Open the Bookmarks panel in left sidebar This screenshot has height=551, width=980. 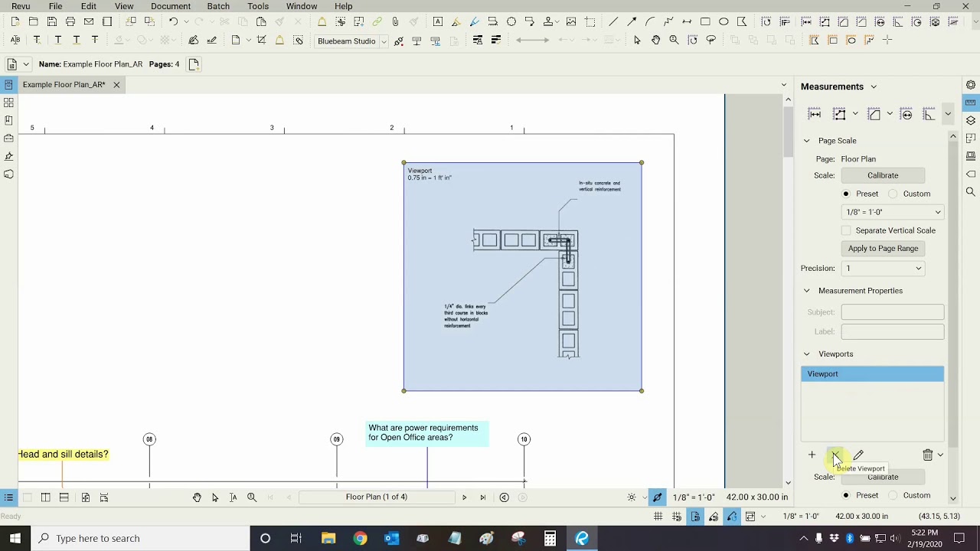(8, 120)
